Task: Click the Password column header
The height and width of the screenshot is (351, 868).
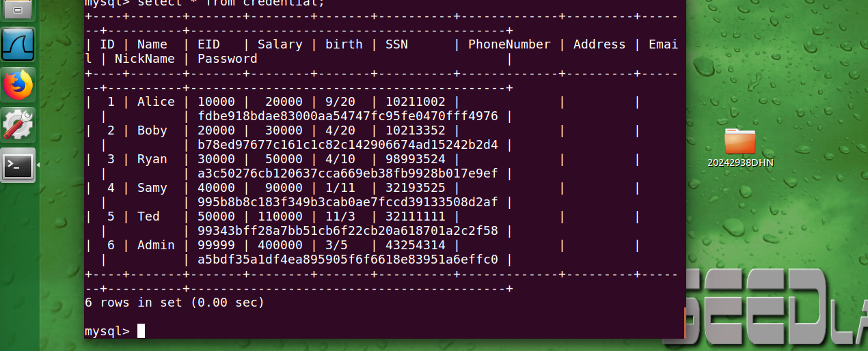Action: click(228, 59)
